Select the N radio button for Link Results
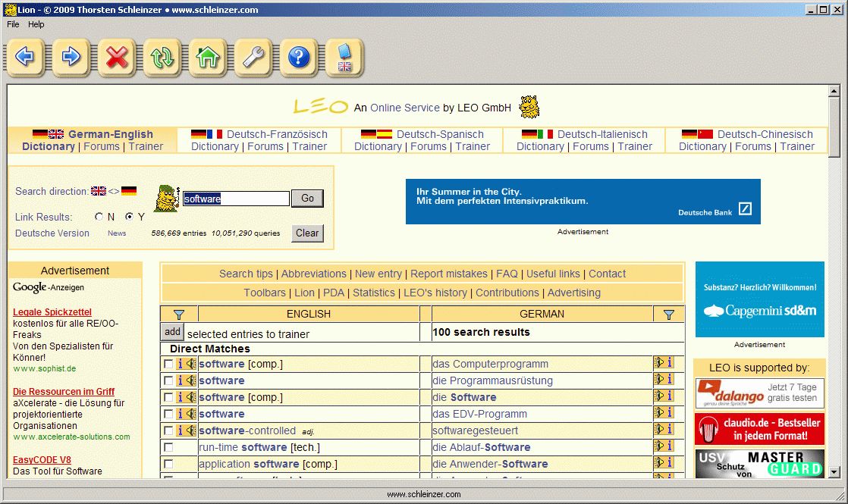The height and width of the screenshot is (504, 848). coord(99,216)
